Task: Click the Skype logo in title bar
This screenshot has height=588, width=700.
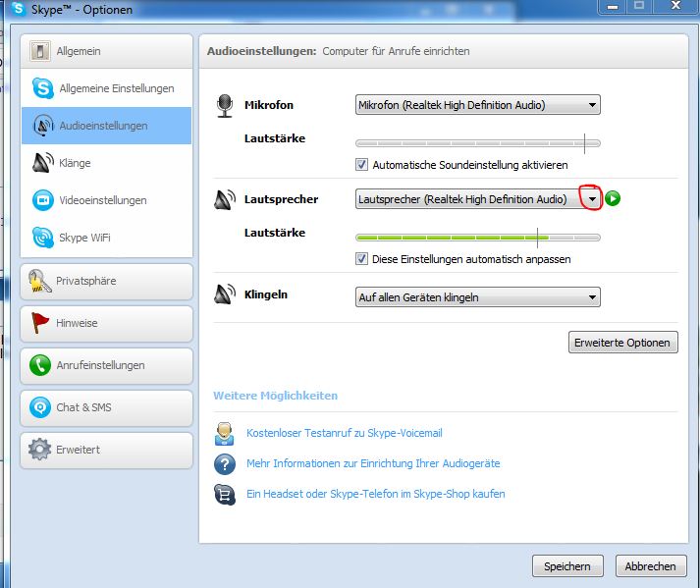Action: 19,8
